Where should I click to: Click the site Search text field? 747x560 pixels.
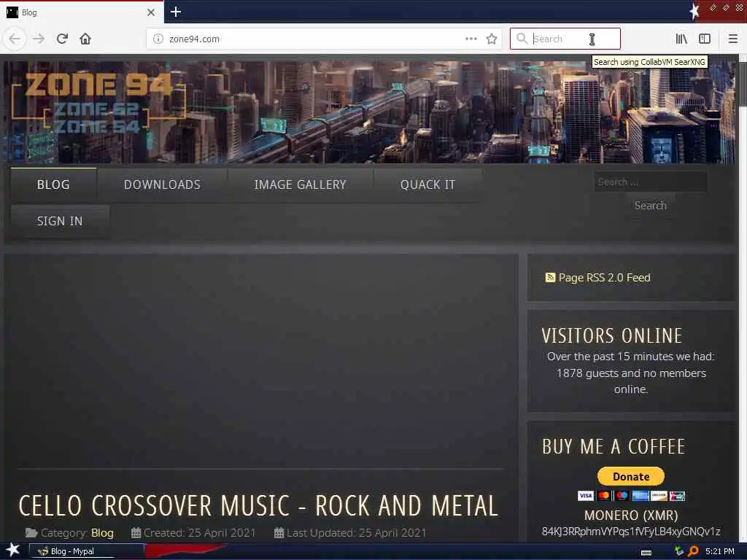coord(650,182)
